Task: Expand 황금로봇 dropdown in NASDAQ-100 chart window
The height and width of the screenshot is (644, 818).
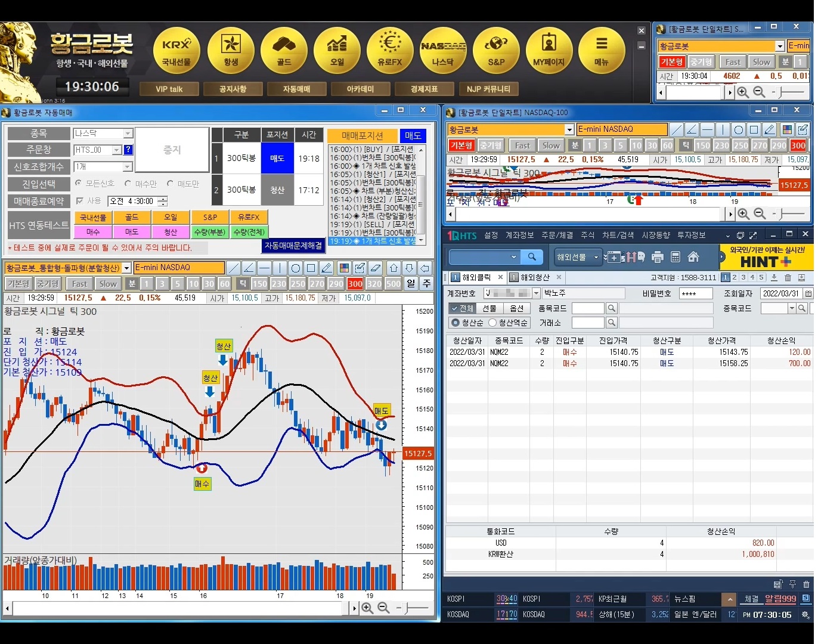Action: (x=569, y=129)
